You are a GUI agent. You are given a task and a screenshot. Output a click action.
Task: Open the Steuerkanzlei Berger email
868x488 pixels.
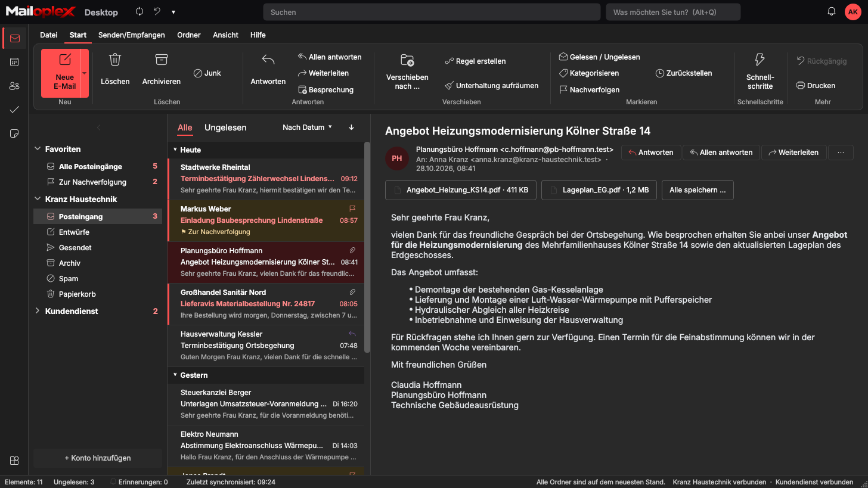[x=266, y=404]
